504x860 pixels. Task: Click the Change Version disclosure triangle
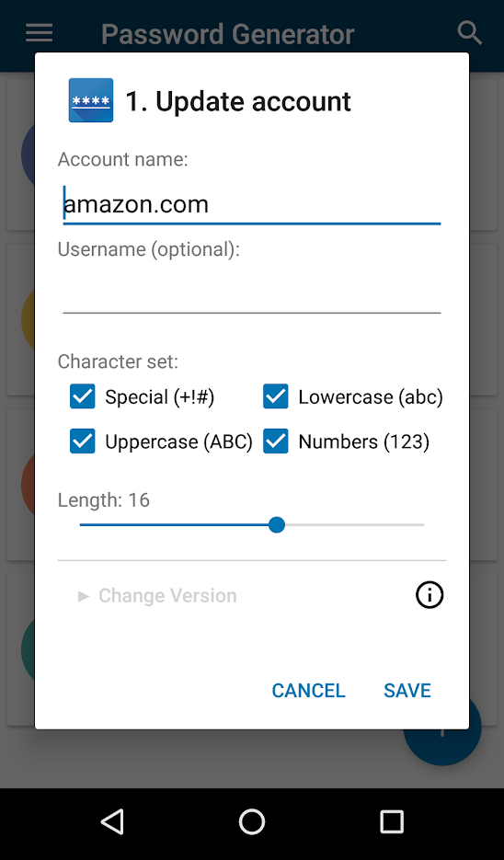84,596
